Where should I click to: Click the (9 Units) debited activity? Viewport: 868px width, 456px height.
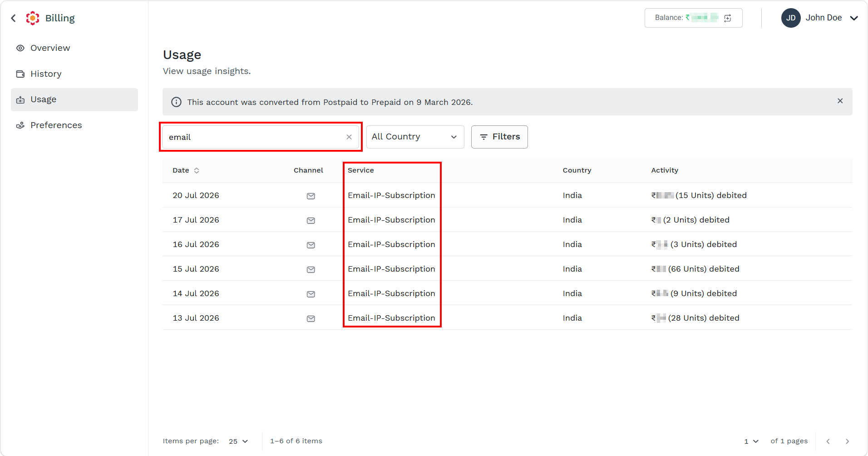(694, 293)
